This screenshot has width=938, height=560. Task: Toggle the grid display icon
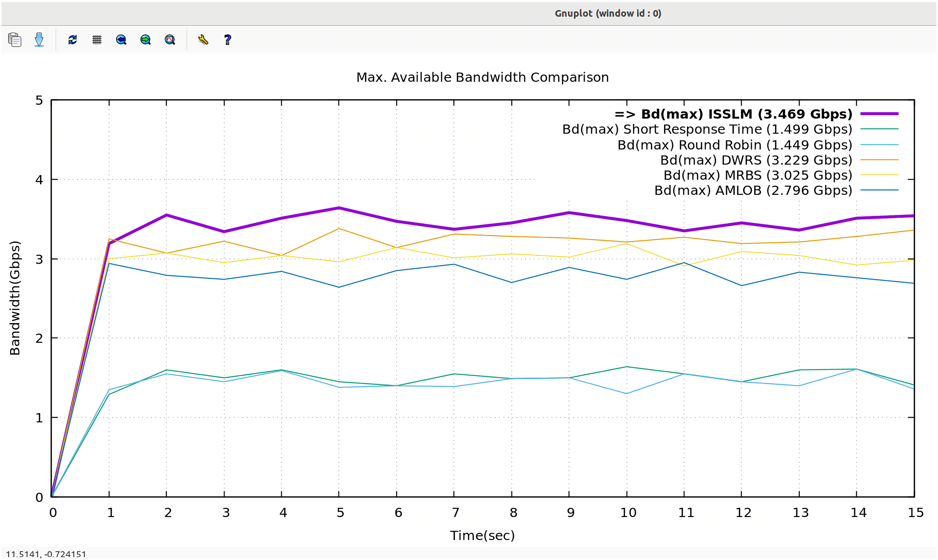tap(97, 40)
